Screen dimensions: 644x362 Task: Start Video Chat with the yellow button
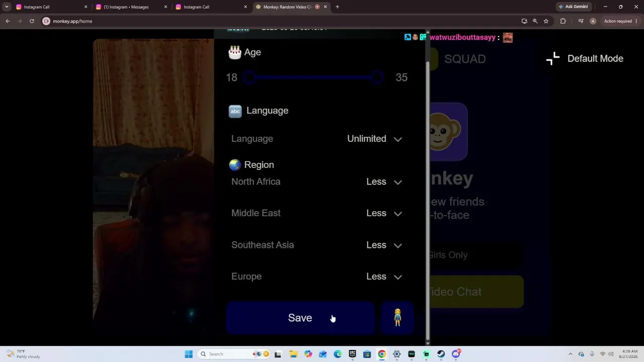[476, 292]
